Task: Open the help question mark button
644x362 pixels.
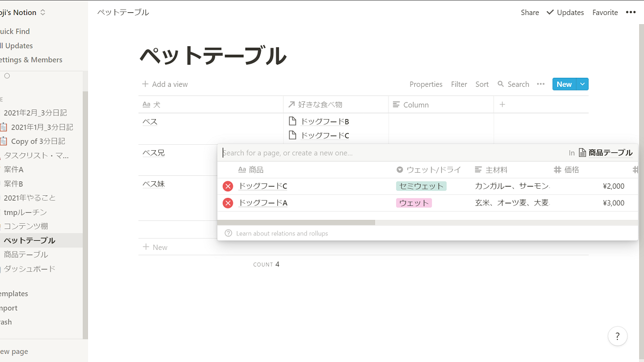Action: click(617, 336)
